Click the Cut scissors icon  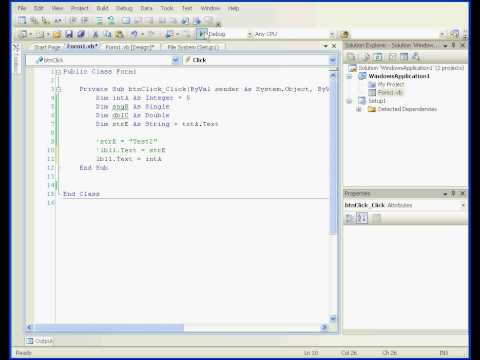coord(95,34)
